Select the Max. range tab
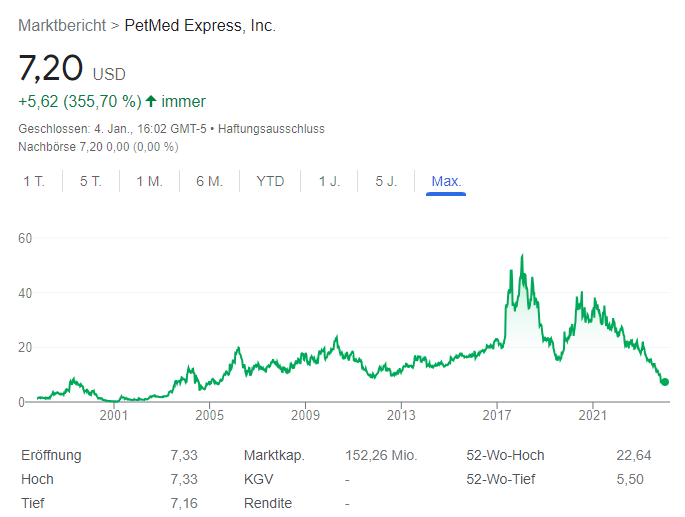This screenshot has width=685, height=517. 446,181
